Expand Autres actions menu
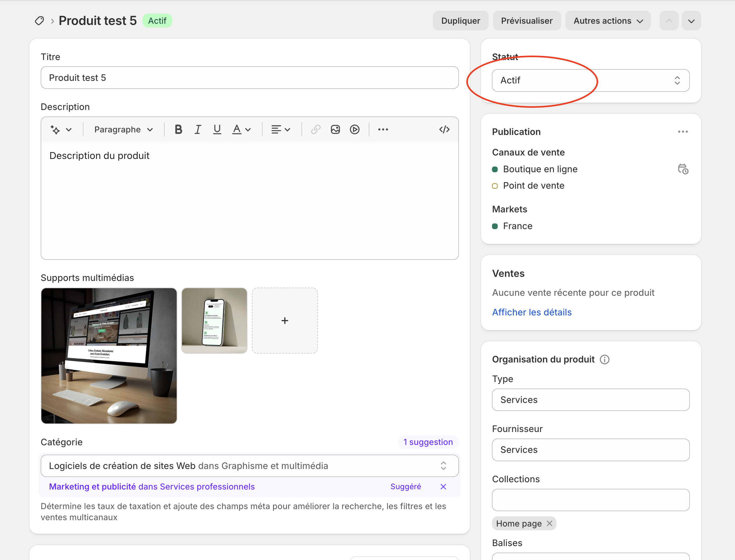The image size is (735, 560). click(x=608, y=21)
